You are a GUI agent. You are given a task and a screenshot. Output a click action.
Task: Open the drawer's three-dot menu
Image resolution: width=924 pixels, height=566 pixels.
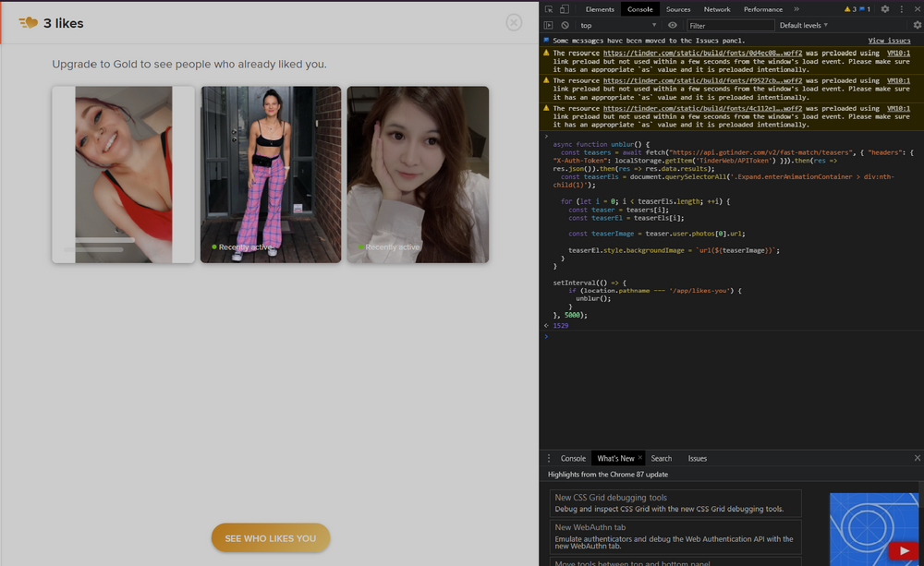click(x=549, y=458)
